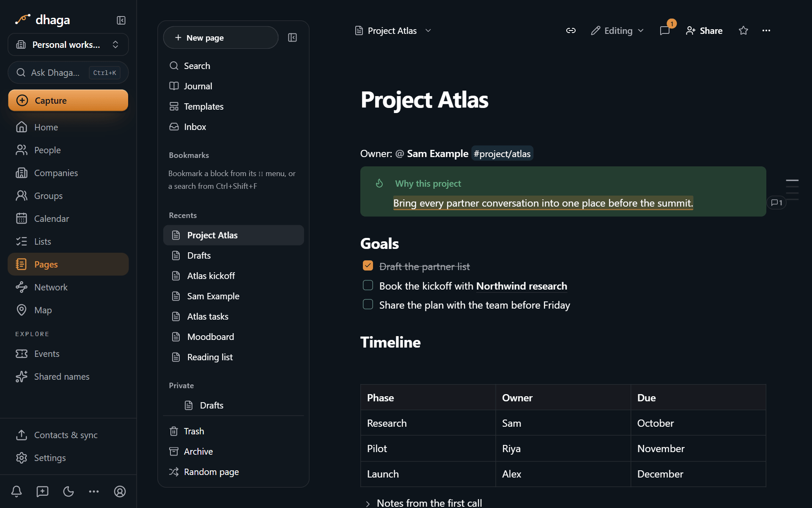The image size is (812, 508).
Task: Open Project Atlas in Recents
Action: (x=233, y=235)
